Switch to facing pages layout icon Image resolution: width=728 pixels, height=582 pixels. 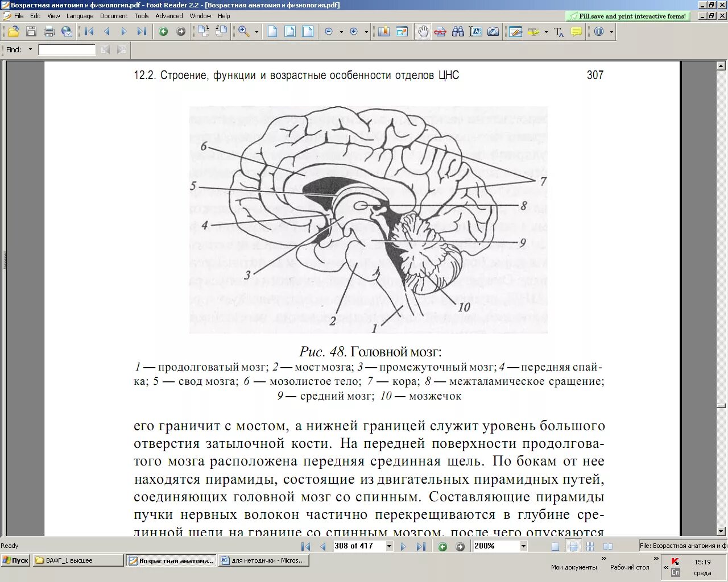tap(608, 546)
